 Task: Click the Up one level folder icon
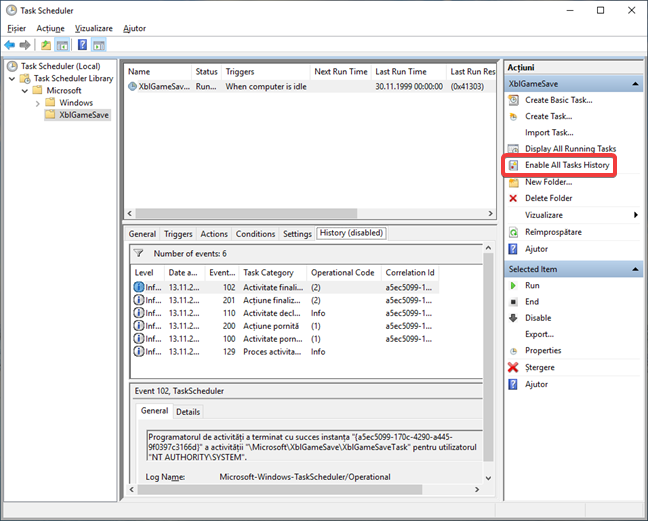click(x=46, y=45)
